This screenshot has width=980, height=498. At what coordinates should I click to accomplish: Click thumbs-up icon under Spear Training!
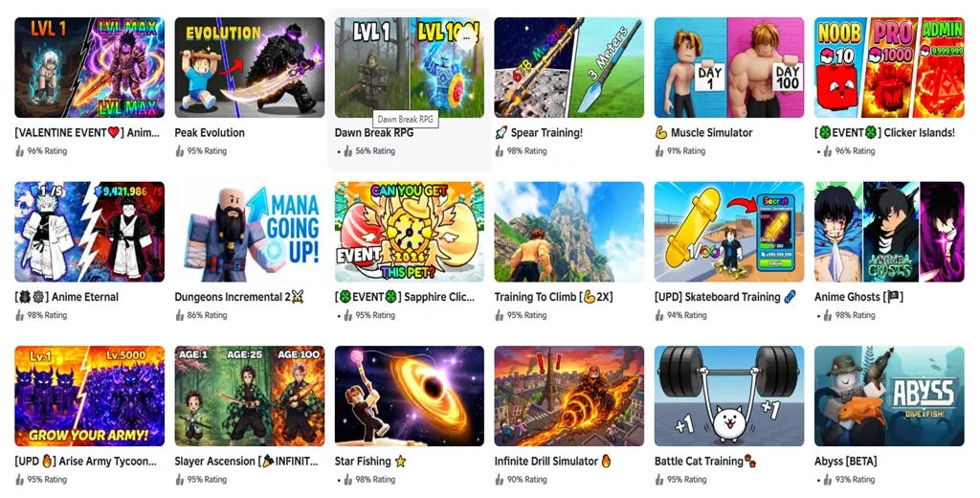point(500,150)
